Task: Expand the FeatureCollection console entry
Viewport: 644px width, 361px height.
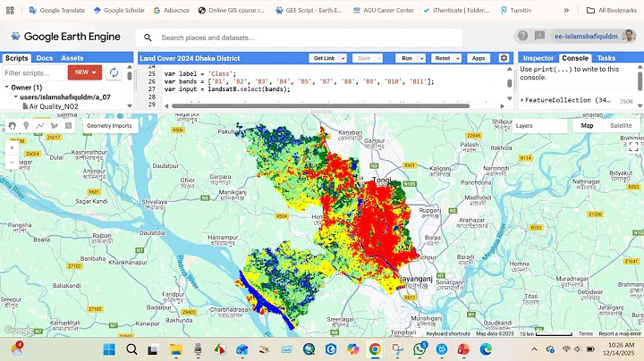Action: tap(522, 100)
